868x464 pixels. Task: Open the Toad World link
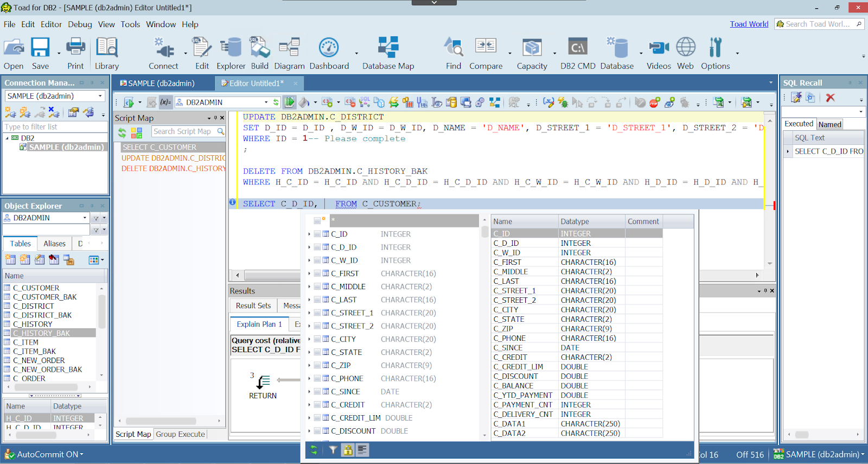[749, 24]
